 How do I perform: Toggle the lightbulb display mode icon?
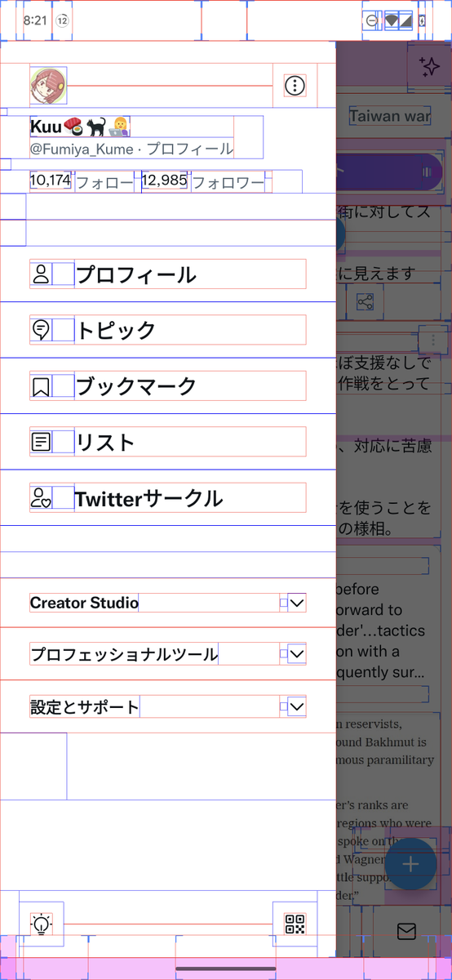(41, 924)
